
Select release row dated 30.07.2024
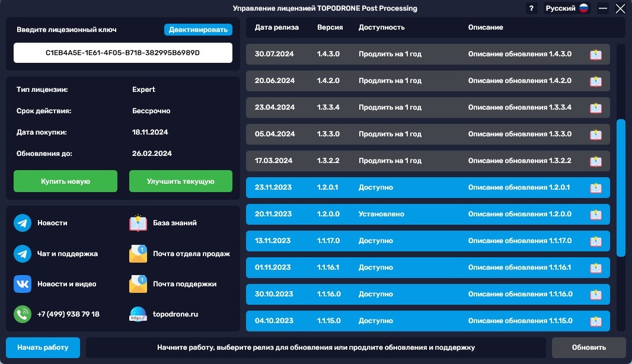(x=427, y=55)
